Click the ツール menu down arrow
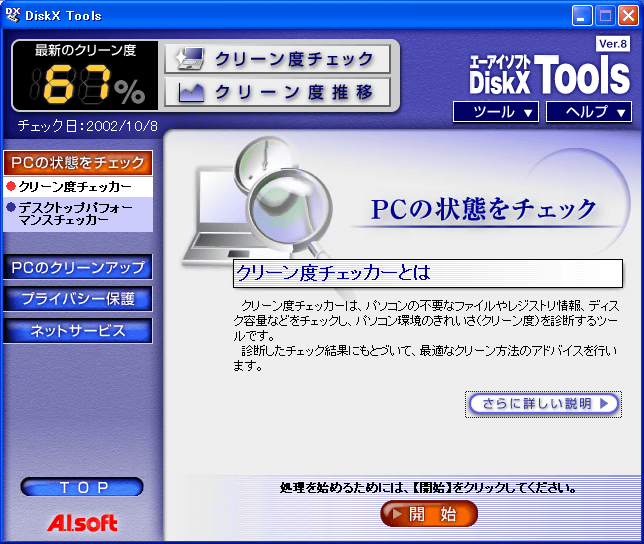644x544 pixels. tap(528, 113)
